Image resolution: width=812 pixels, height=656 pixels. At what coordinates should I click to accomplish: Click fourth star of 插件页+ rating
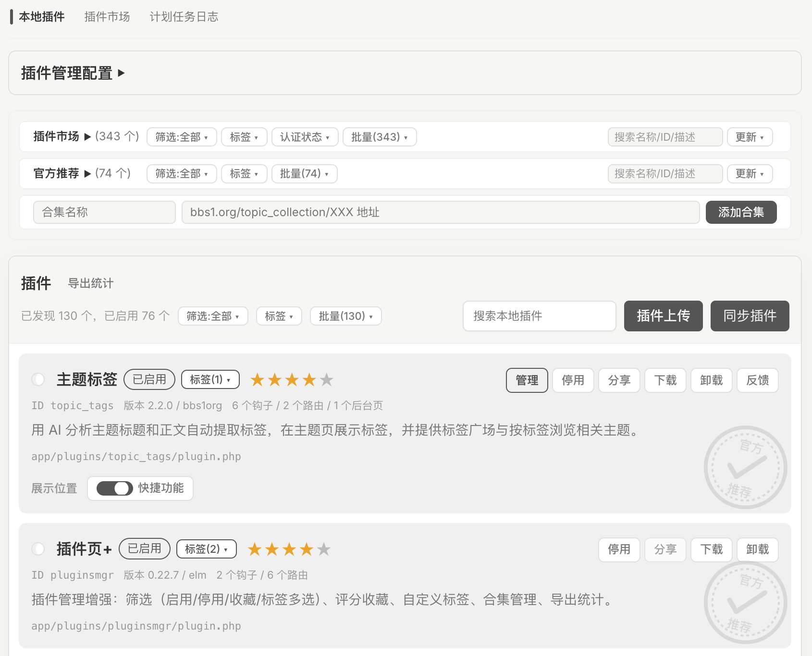[x=307, y=549]
